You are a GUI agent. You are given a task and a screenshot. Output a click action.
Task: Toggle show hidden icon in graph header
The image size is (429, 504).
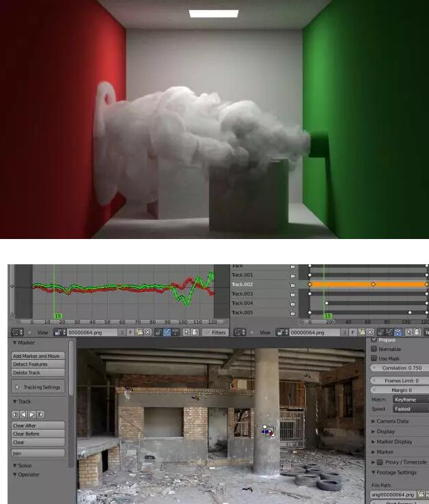195,333
